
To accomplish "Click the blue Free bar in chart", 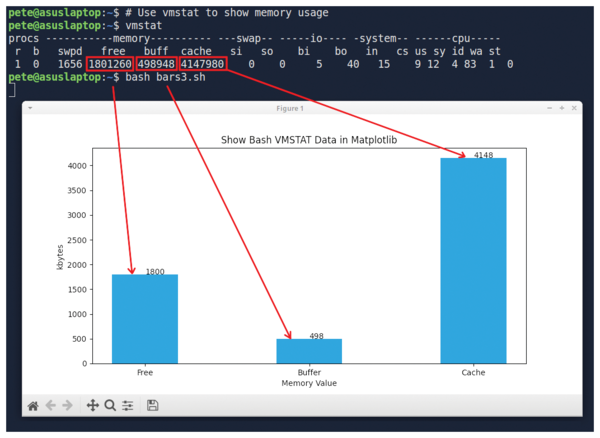I will pos(145,318).
